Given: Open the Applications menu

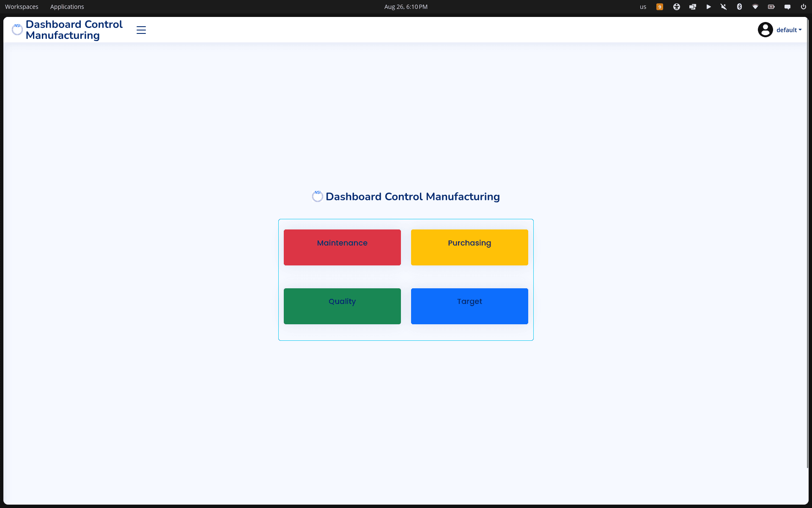Looking at the screenshot, I should [x=67, y=7].
